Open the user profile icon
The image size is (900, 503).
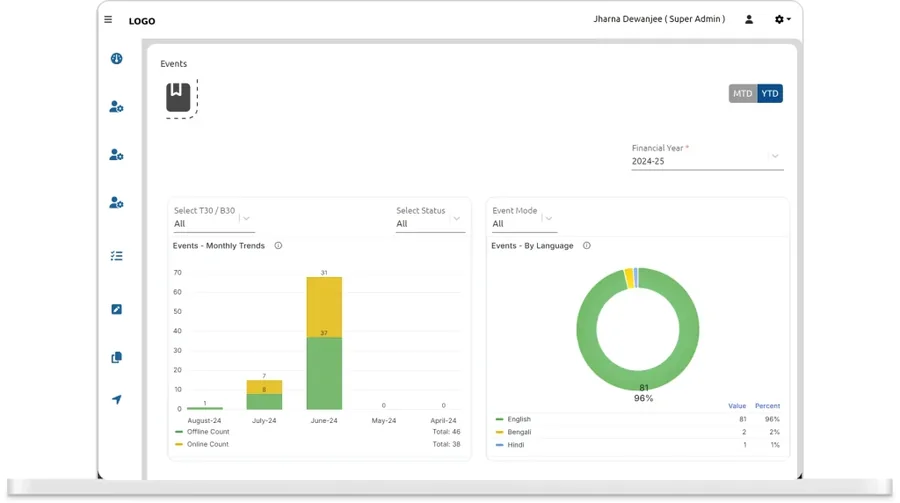[749, 20]
